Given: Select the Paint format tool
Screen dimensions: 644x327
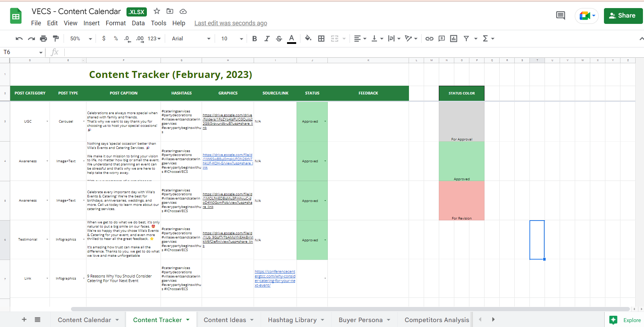Looking at the screenshot, I should [56, 39].
